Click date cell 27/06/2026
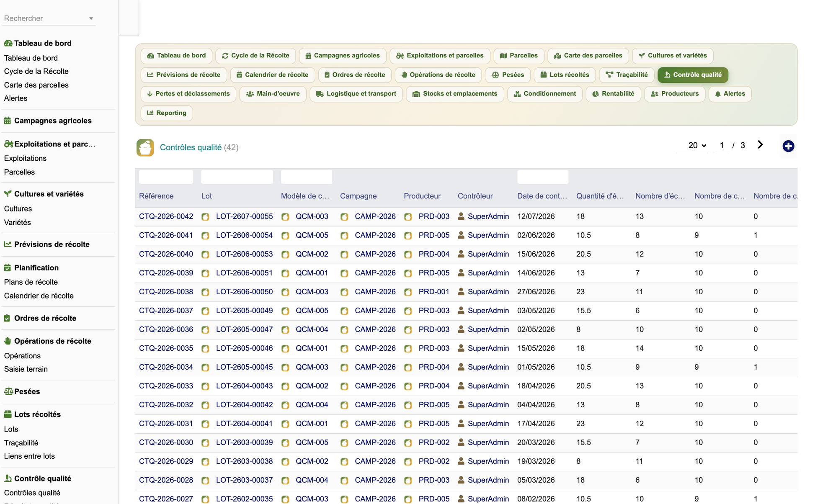 536,292
